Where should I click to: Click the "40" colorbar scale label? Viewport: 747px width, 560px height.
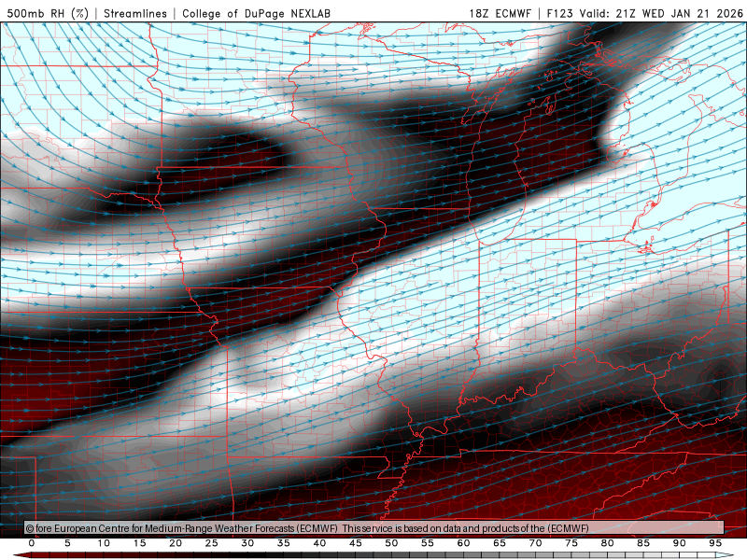tap(319, 543)
